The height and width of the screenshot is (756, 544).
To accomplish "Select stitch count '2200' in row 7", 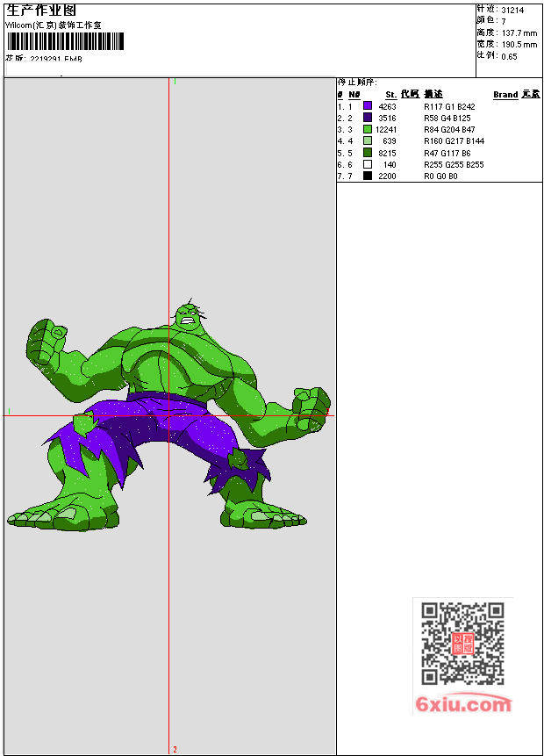I will tap(388, 176).
